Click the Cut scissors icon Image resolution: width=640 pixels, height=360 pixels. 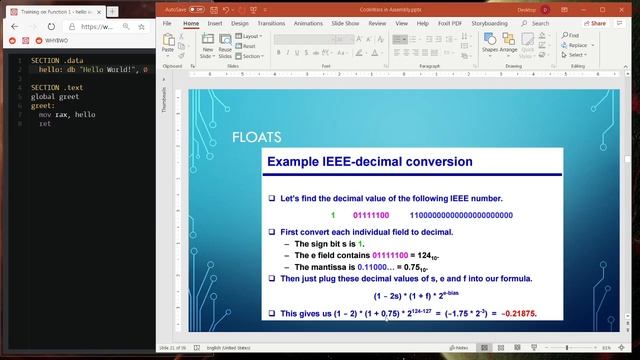[182, 37]
